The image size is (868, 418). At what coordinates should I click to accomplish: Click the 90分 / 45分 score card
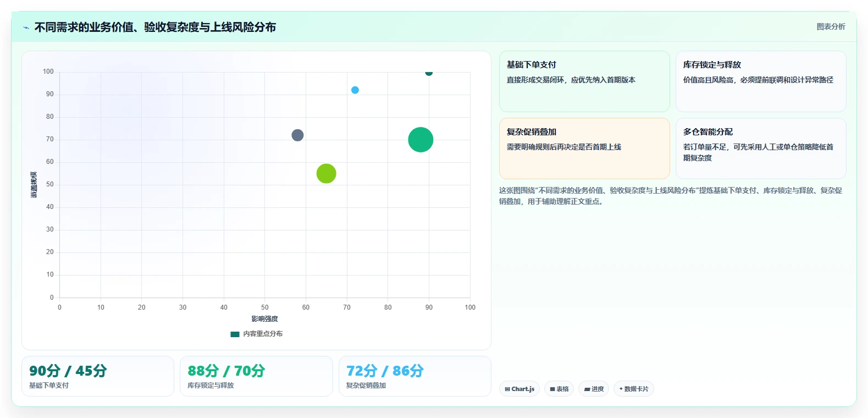(x=98, y=376)
